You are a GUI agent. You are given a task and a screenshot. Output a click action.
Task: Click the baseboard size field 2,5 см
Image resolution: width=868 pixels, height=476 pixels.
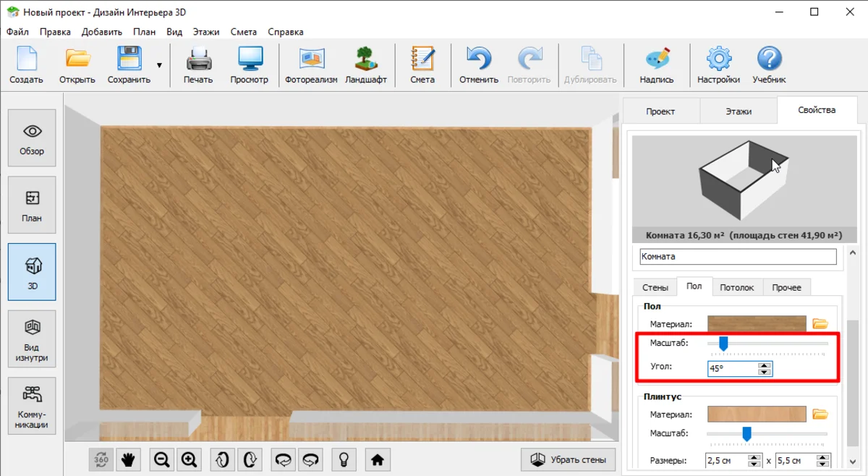pyautogui.click(x=726, y=460)
